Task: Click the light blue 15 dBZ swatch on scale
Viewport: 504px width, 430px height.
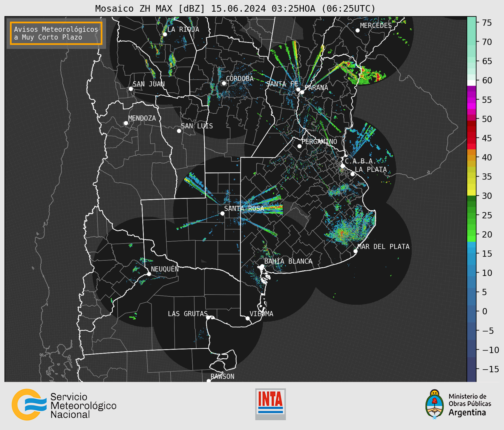Action: pos(471,254)
